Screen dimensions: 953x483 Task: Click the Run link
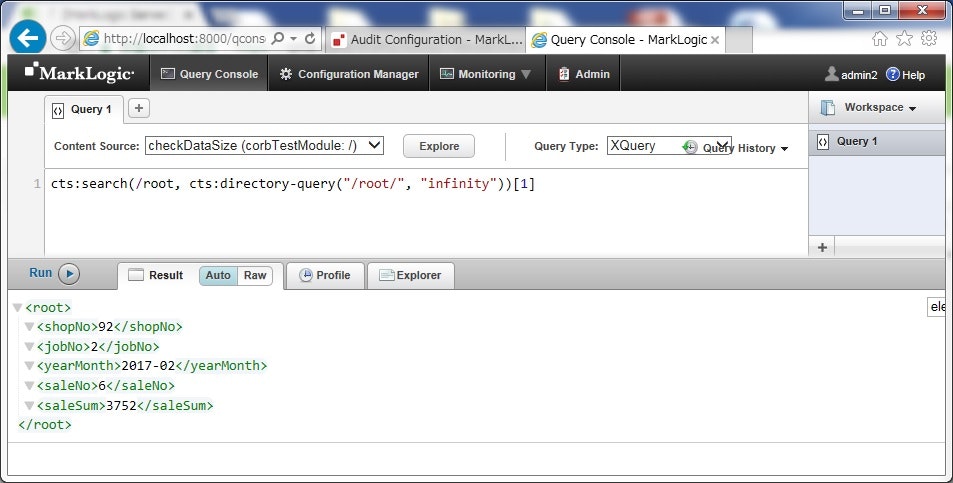[41, 273]
